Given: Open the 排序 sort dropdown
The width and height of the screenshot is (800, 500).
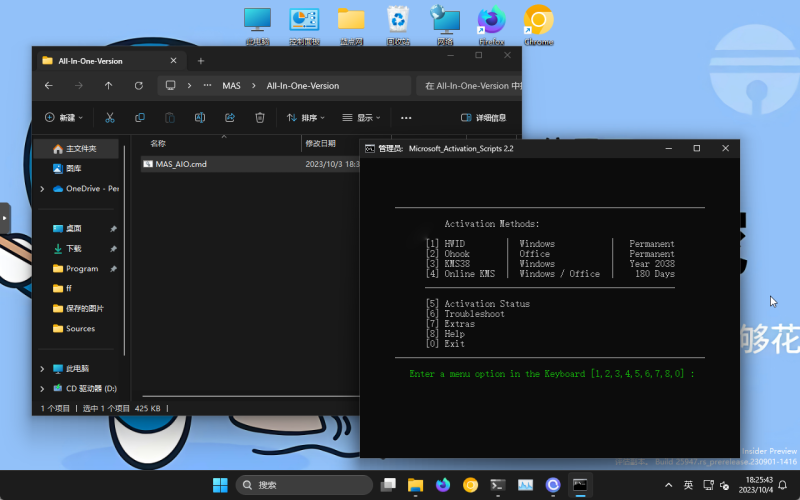Looking at the screenshot, I should coord(306,118).
